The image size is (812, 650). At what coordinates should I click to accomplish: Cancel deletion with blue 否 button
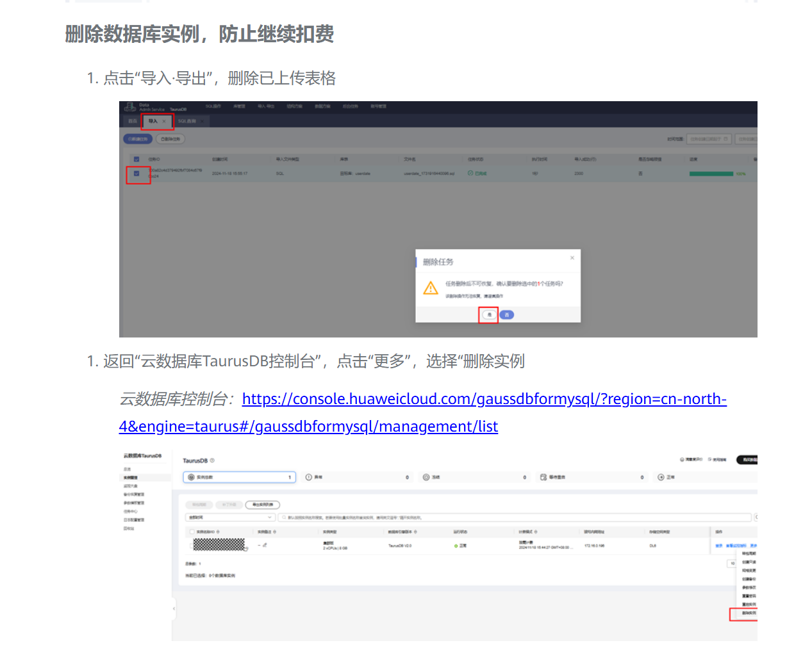pos(506,314)
